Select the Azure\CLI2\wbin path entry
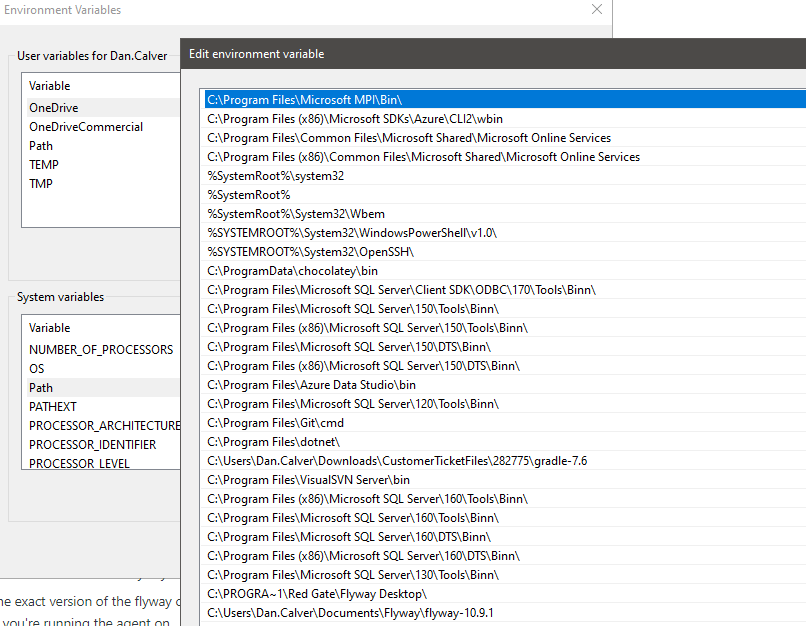 click(x=505, y=119)
